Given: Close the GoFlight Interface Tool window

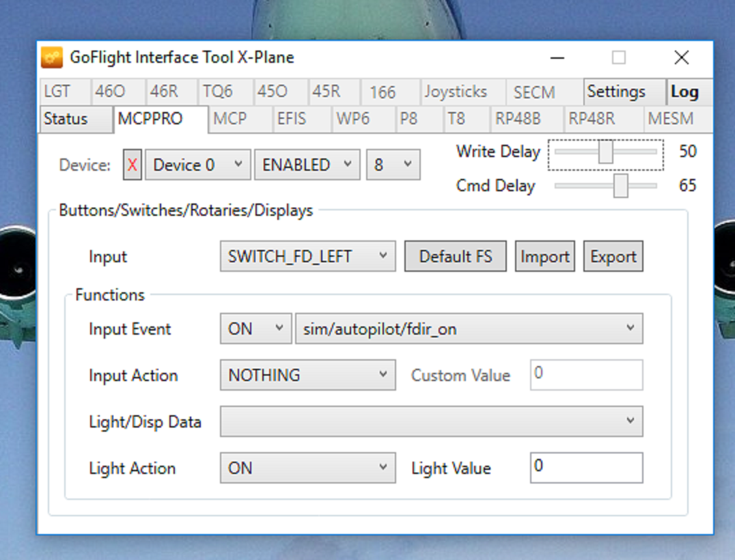Looking at the screenshot, I should [x=681, y=58].
